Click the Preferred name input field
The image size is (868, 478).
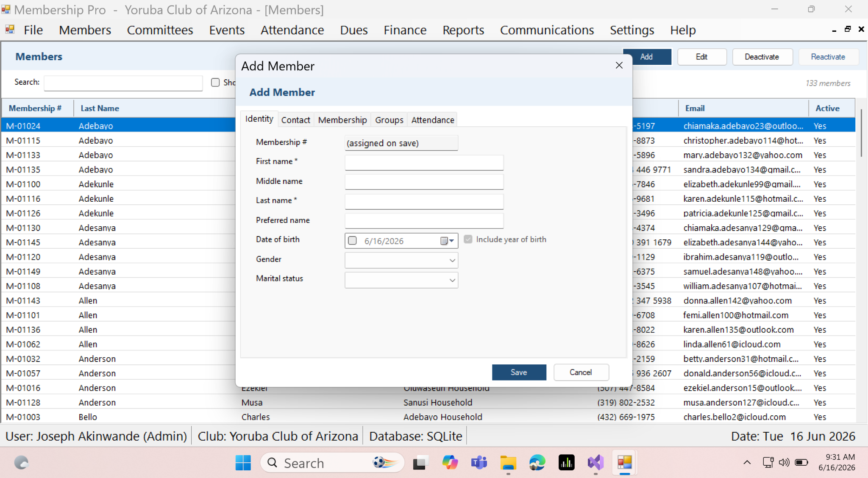pos(424,221)
